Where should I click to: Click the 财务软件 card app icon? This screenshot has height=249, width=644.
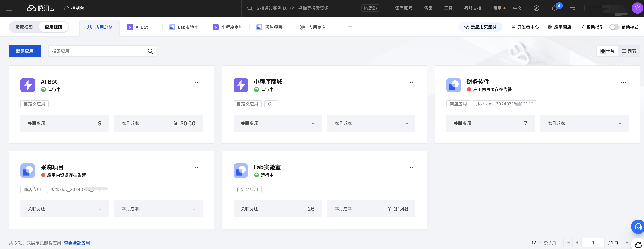tap(453, 85)
